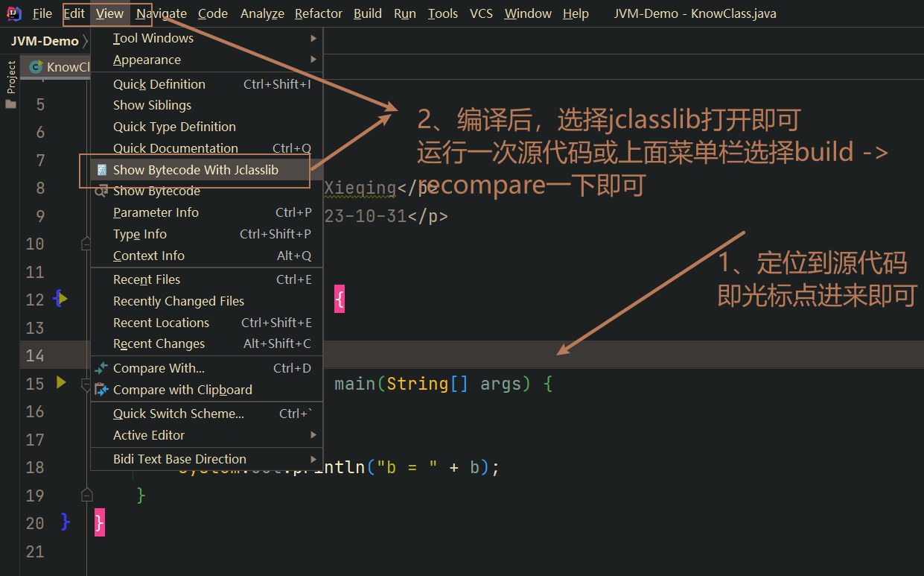Click the String[] args parameter text
924x576 pixels.
pyautogui.click(x=453, y=384)
